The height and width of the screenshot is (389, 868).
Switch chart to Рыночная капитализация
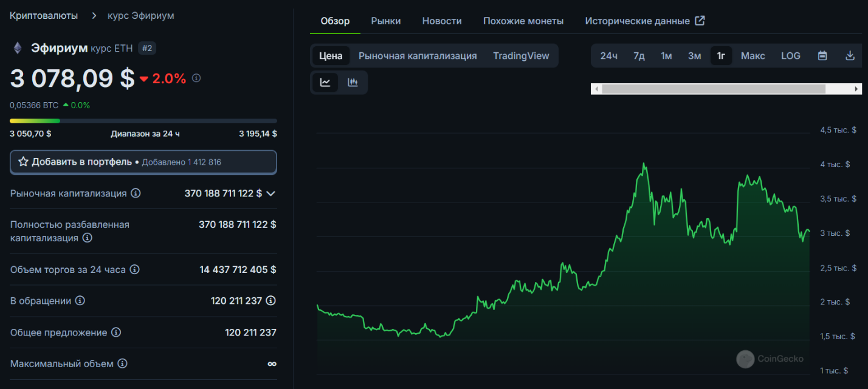pos(418,56)
